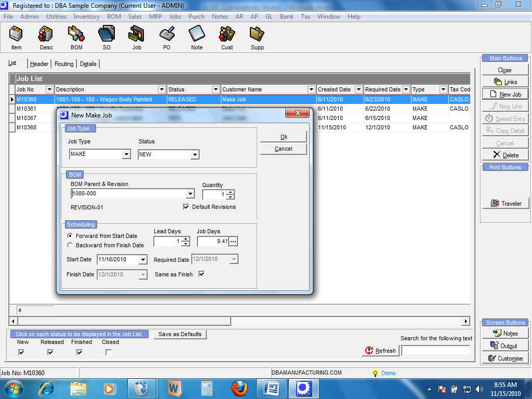Click Ok in New Make Job dialog
This screenshot has height=399, width=532.
coord(284,137)
